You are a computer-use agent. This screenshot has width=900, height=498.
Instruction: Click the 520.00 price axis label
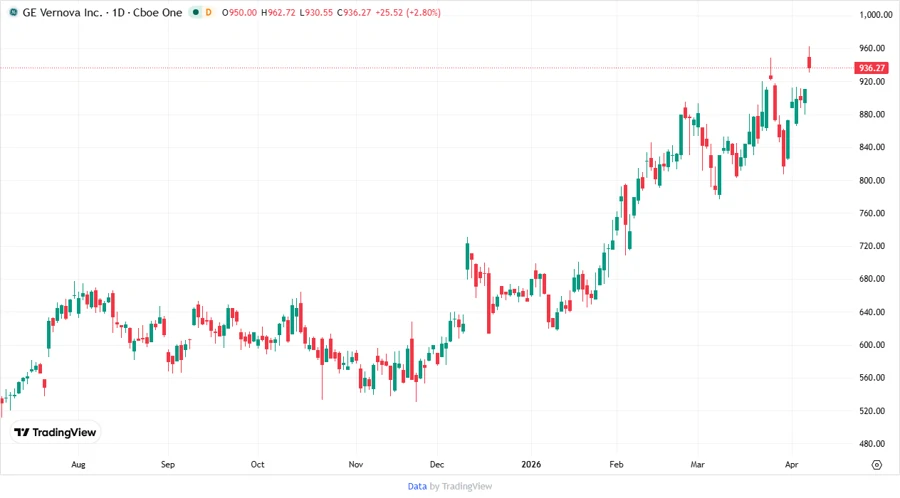(872, 411)
